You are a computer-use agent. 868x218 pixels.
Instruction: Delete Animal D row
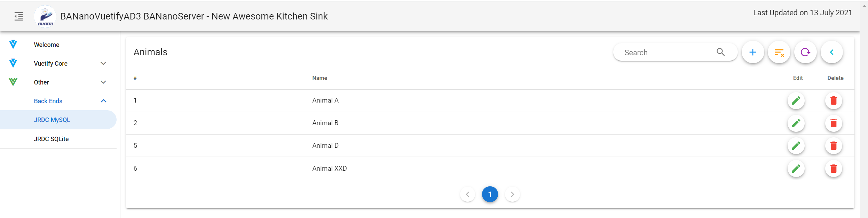[x=834, y=146]
